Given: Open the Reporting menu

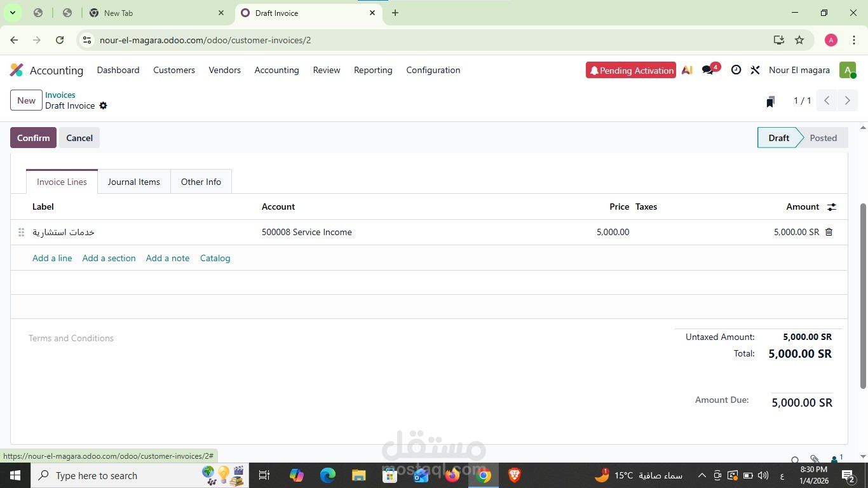Looking at the screenshot, I should tap(372, 70).
